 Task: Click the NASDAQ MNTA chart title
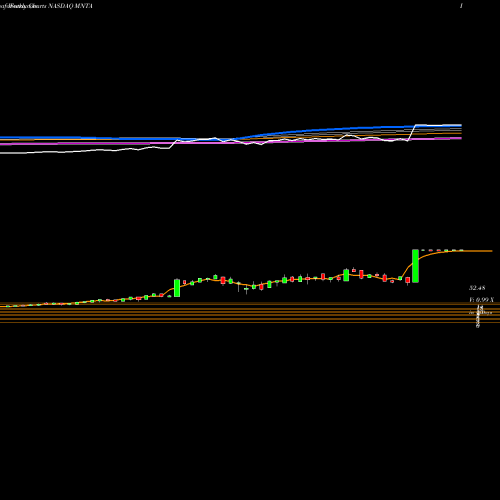tap(70, 6)
